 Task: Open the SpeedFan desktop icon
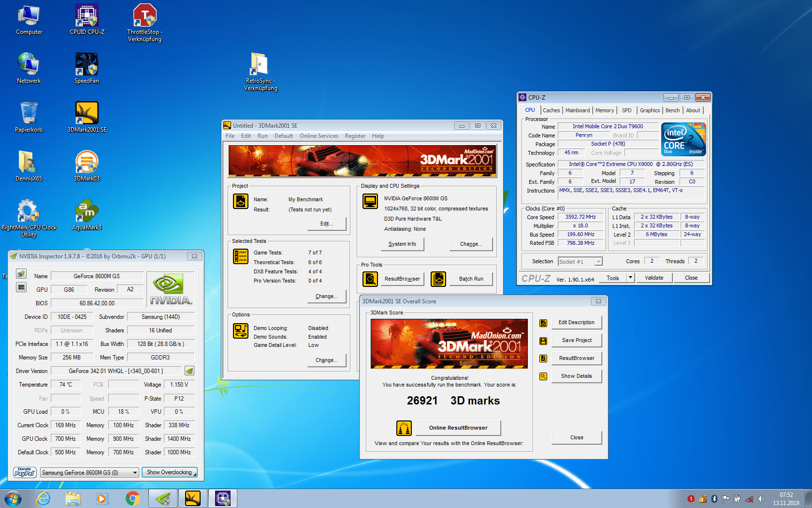point(87,68)
